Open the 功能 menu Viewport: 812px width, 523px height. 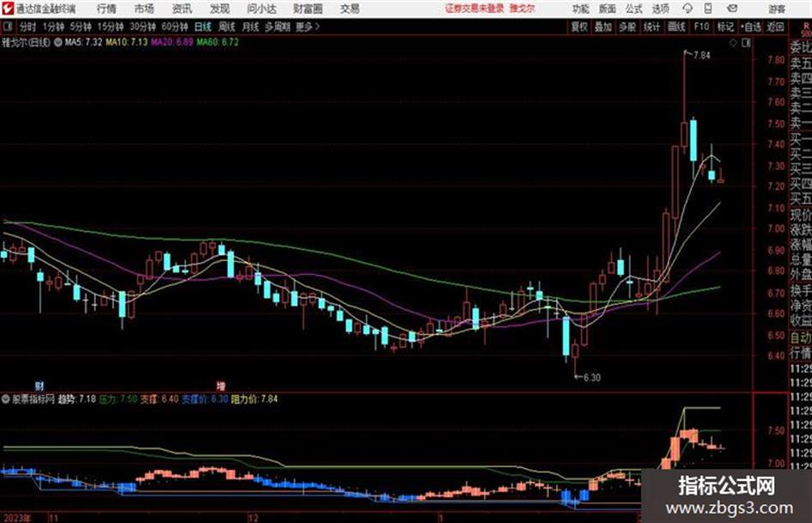[x=581, y=9]
